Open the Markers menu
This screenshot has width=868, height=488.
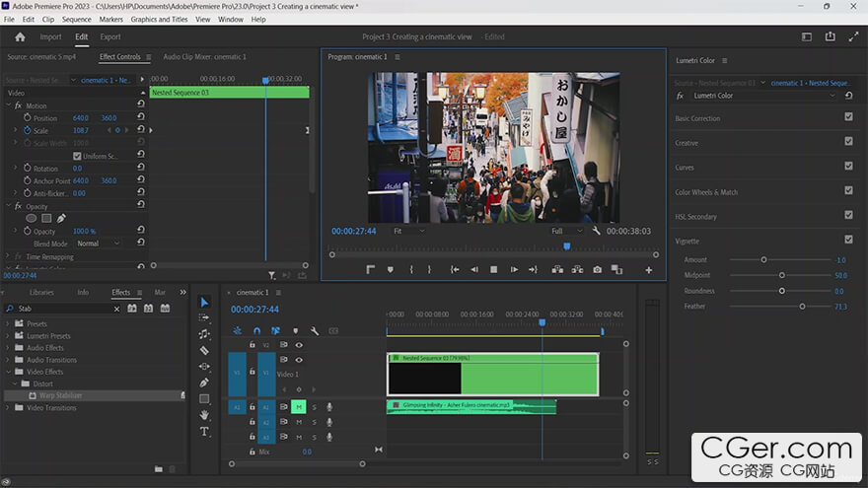(110, 20)
